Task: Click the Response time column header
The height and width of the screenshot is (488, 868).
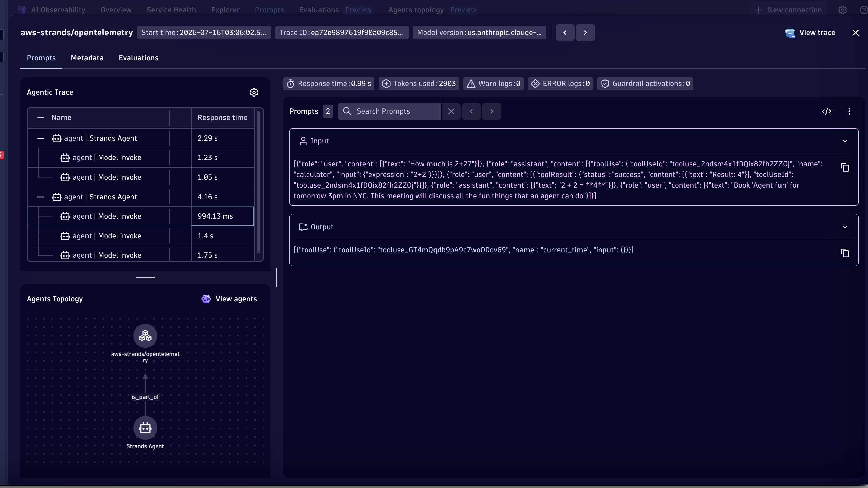Action: [223, 118]
